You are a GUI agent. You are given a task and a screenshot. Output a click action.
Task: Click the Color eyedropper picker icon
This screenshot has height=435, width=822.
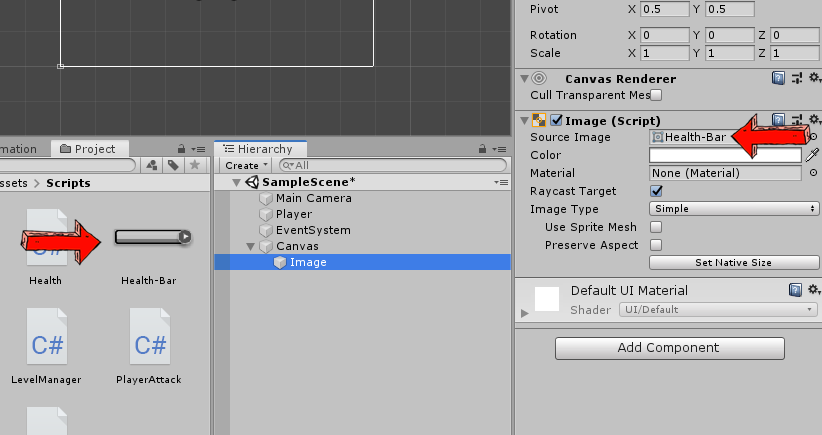point(813,155)
